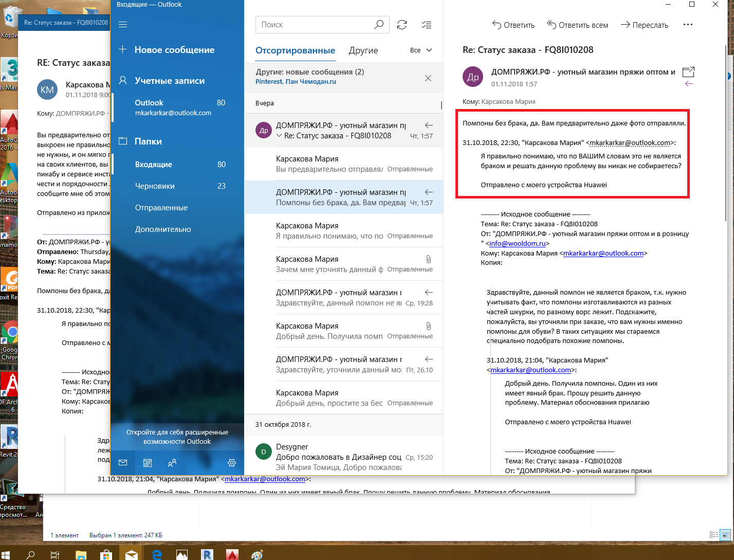Click the attachment paperclip on Зачем мне уточнять message
The image size is (734, 560).
(428, 259)
